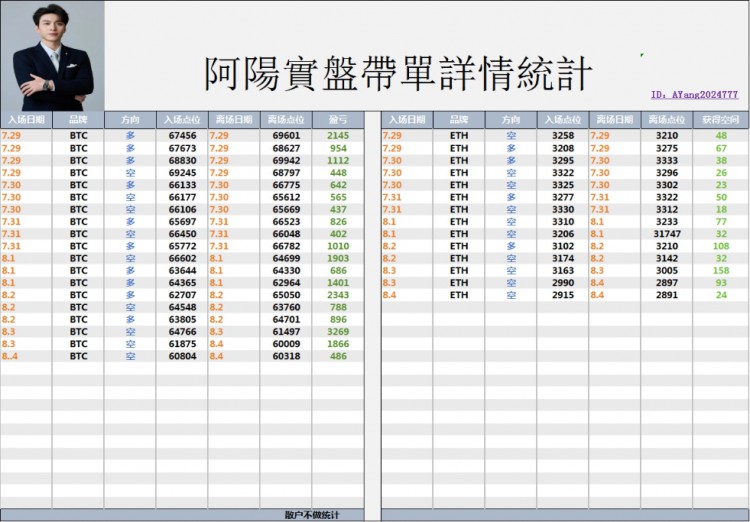This screenshot has width=750, height=522.
Task: Click the 盈亏 column header
Action: point(338,120)
